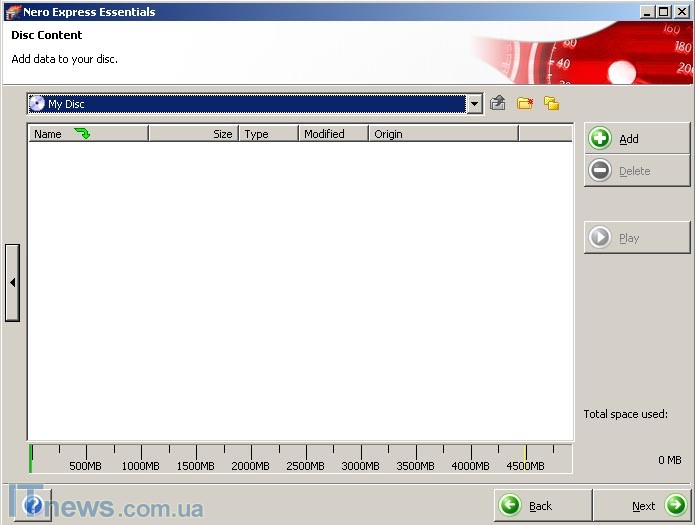Open the help question mark icon
Image resolution: width=695 pixels, height=525 pixels.
[33, 506]
